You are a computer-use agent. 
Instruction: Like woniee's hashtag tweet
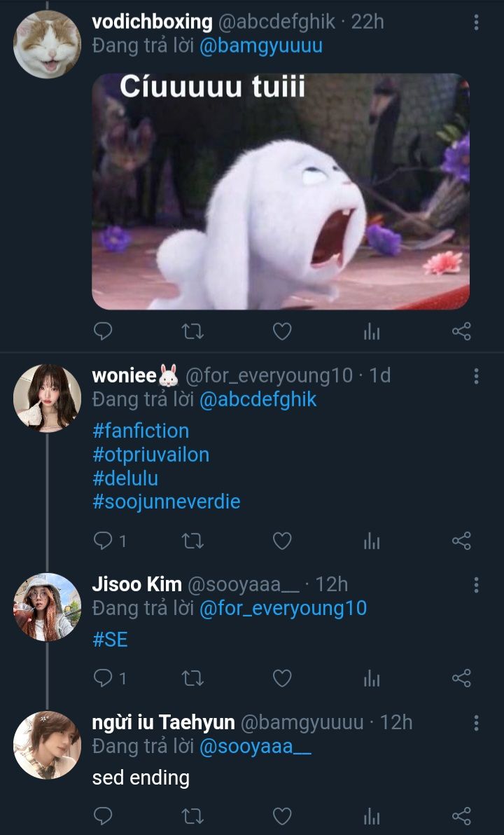click(x=282, y=541)
